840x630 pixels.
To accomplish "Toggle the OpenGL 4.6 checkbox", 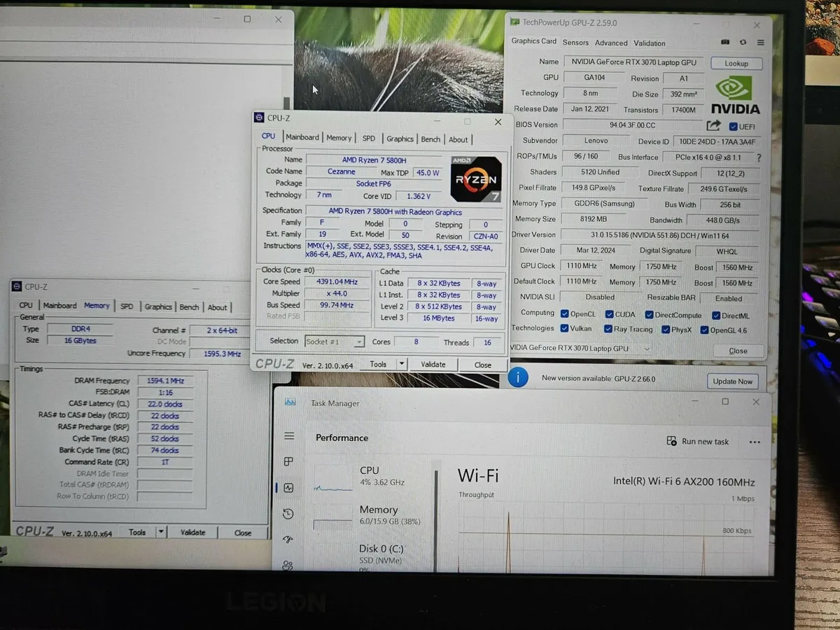I will (x=704, y=330).
